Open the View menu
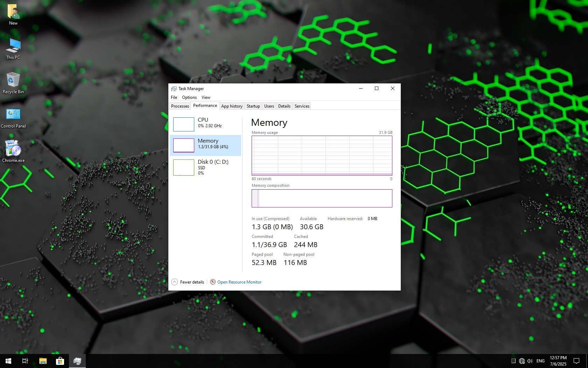Screen dimensions: 588x368 [206, 97]
